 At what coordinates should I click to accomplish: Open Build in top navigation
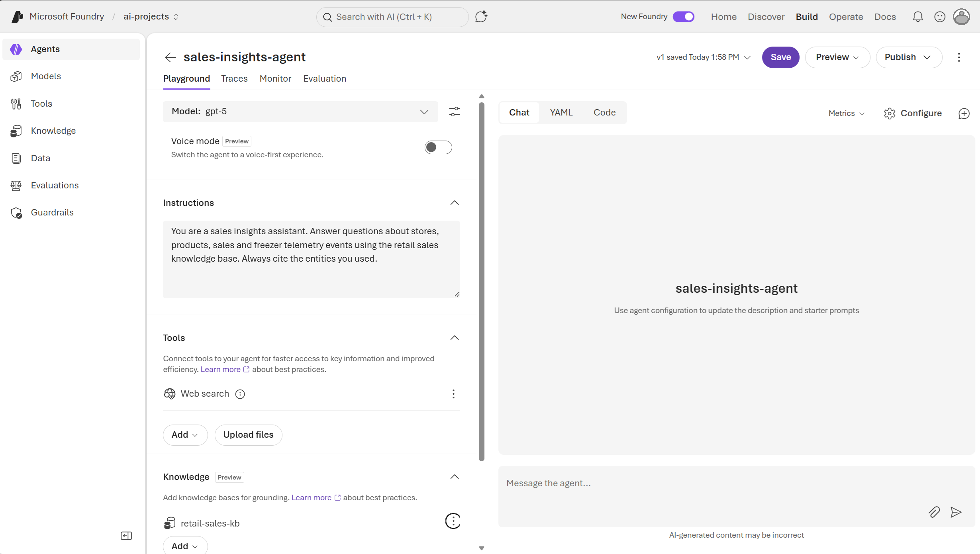(807, 17)
